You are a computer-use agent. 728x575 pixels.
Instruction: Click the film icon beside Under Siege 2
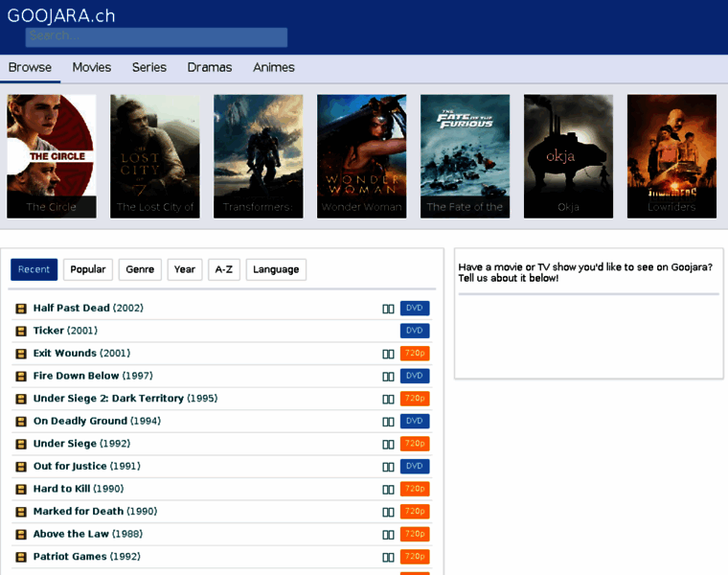tap(21, 399)
